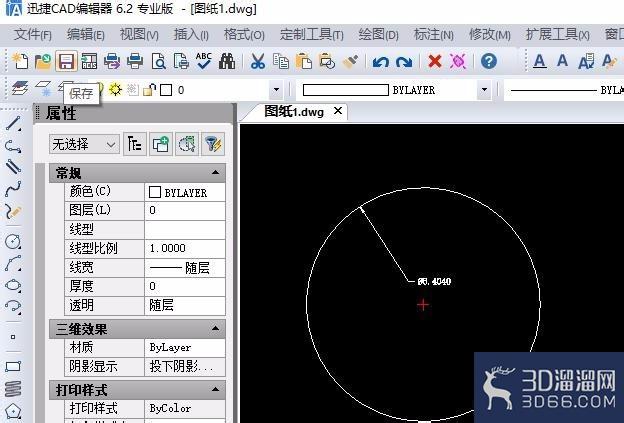The image size is (624, 423).
Task: Select the Arc drawing tool
Action: coord(13,263)
